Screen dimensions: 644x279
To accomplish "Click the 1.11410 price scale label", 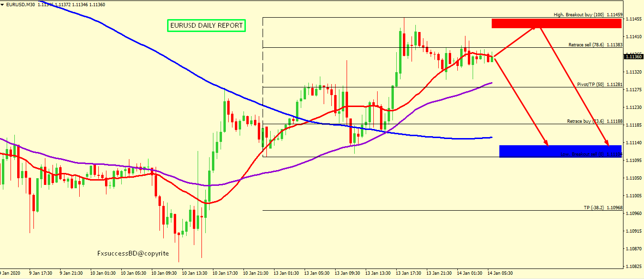I will click(x=634, y=37).
